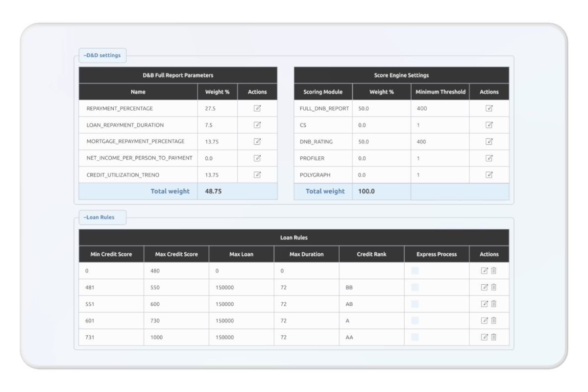This screenshot has width=588, height=392.
Task: Click the Min Credit Score column header
Action: [x=111, y=254]
